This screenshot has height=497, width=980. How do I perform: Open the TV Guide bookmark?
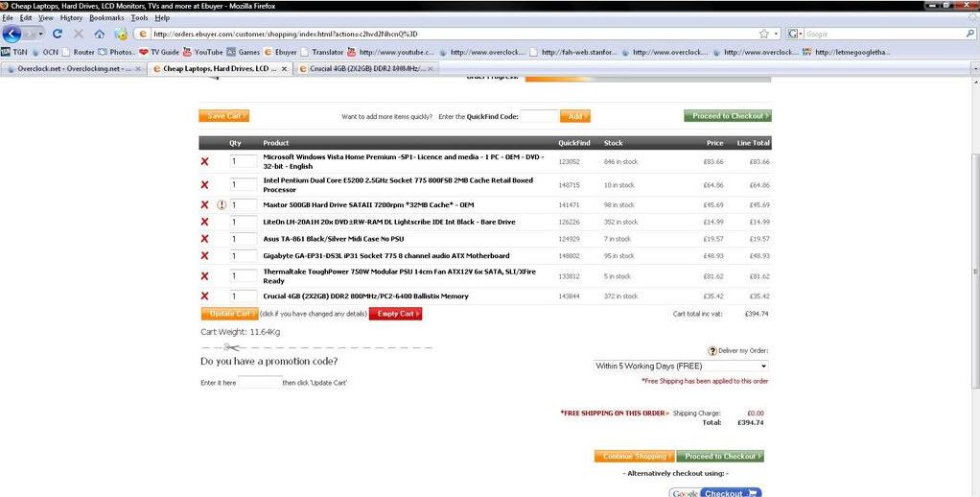pyautogui.click(x=159, y=52)
